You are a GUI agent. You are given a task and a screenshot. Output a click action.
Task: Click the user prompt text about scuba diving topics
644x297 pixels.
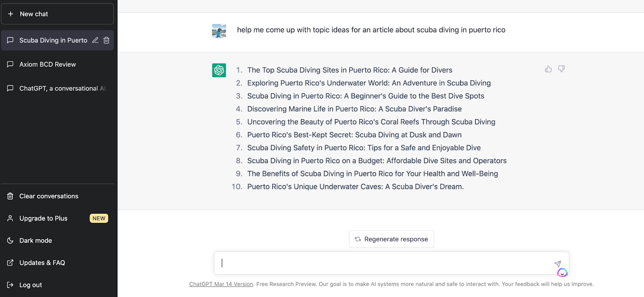(x=371, y=30)
